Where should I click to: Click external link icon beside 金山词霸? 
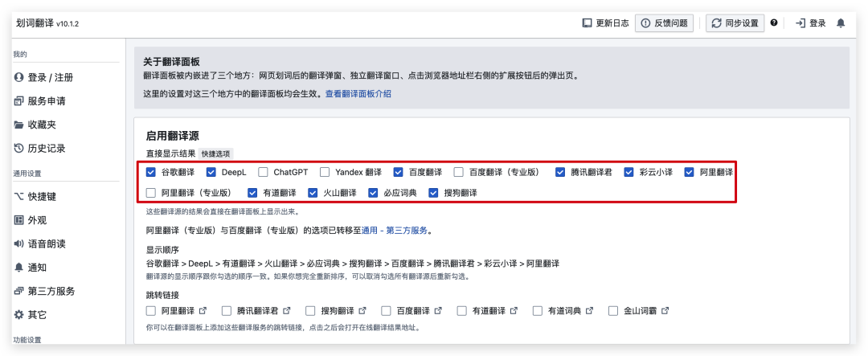665,311
